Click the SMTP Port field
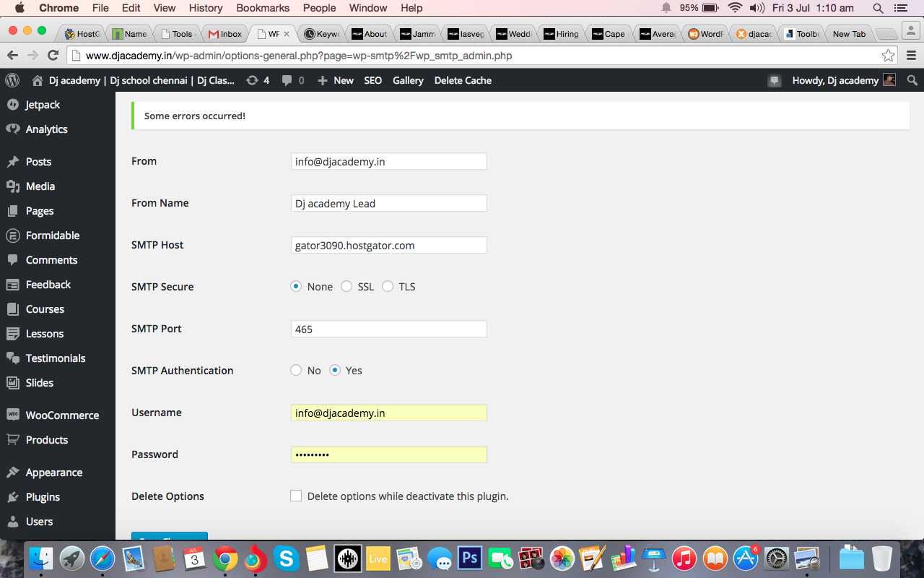 pos(388,329)
